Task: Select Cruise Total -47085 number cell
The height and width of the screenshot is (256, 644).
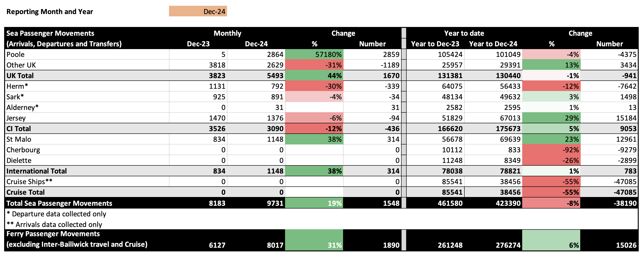Action: pyautogui.click(x=625, y=192)
